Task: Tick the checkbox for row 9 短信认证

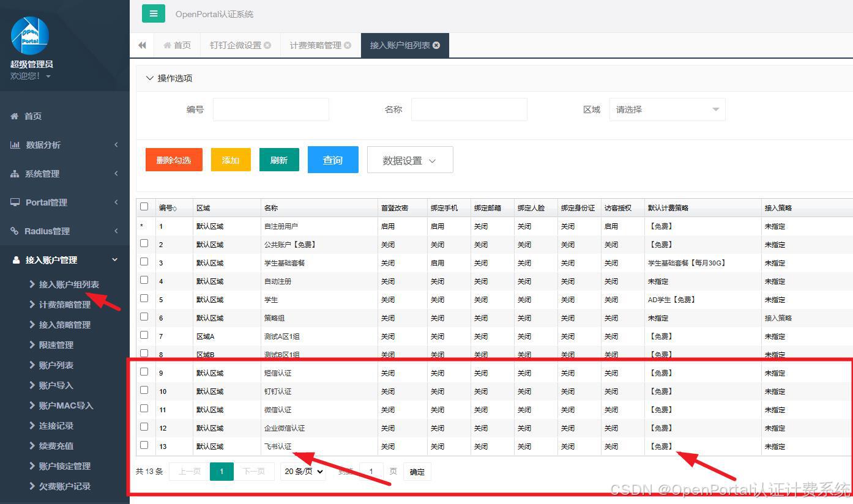Action: click(x=144, y=372)
